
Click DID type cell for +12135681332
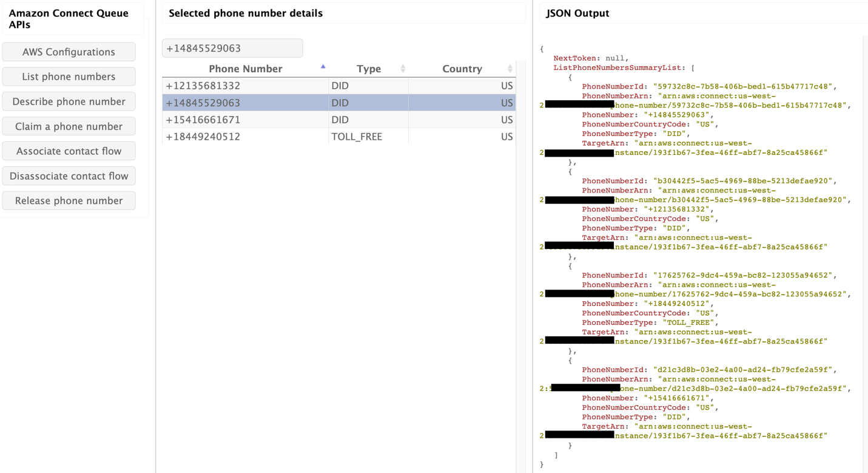click(369, 86)
